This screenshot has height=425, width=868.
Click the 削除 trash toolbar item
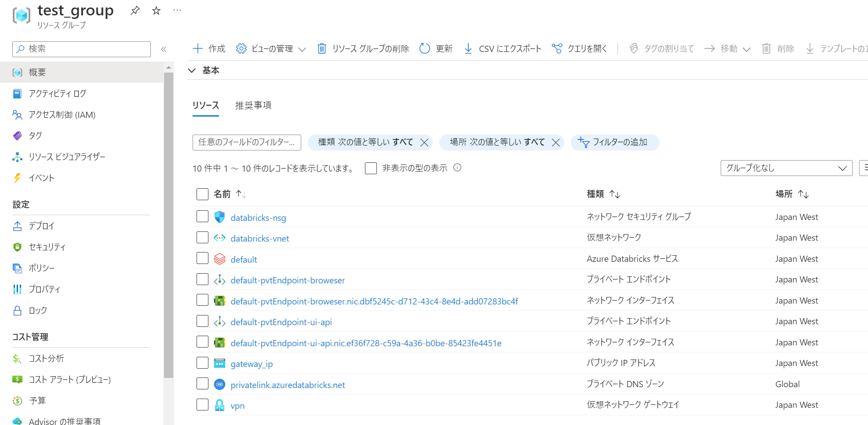[778, 48]
